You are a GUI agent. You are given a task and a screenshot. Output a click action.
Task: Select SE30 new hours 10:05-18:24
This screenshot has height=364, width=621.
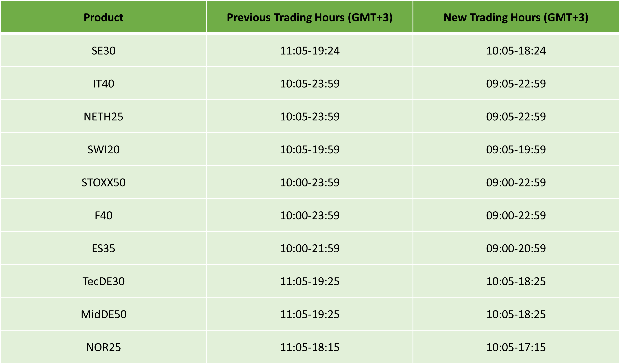516,51
